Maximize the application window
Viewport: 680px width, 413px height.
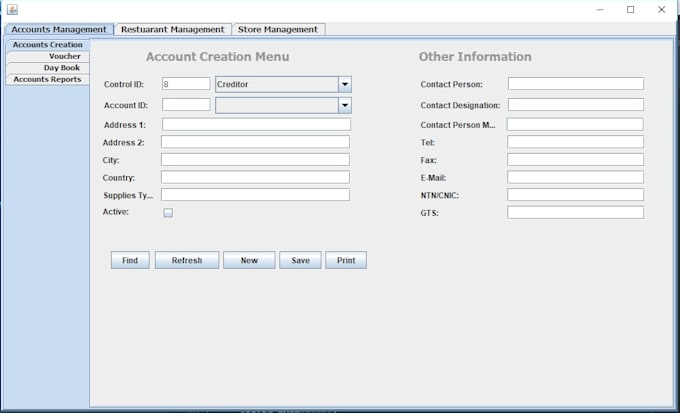point(631,10)
